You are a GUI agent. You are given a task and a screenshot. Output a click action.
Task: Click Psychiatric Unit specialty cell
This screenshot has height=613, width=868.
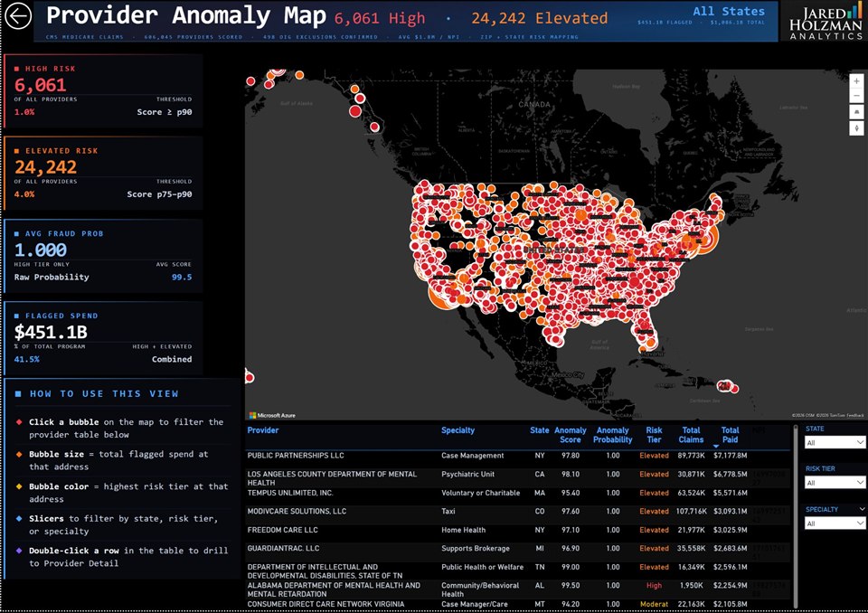coord(467,475)
